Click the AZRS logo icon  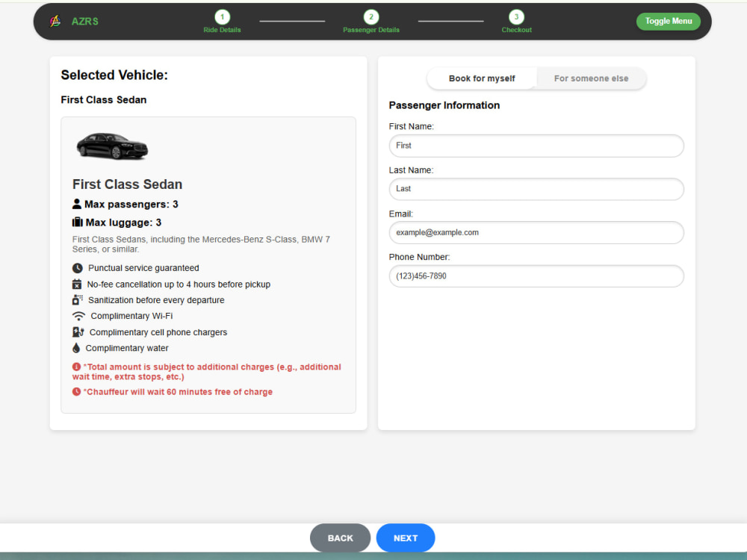[55, 21]
